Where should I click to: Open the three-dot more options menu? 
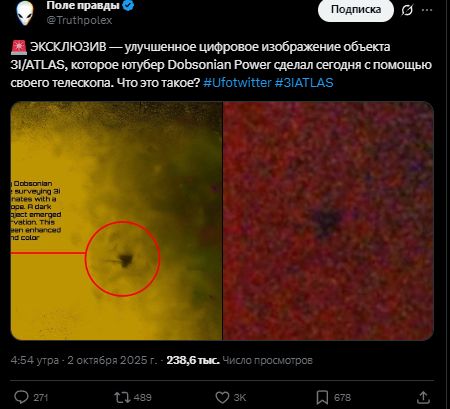427,10
